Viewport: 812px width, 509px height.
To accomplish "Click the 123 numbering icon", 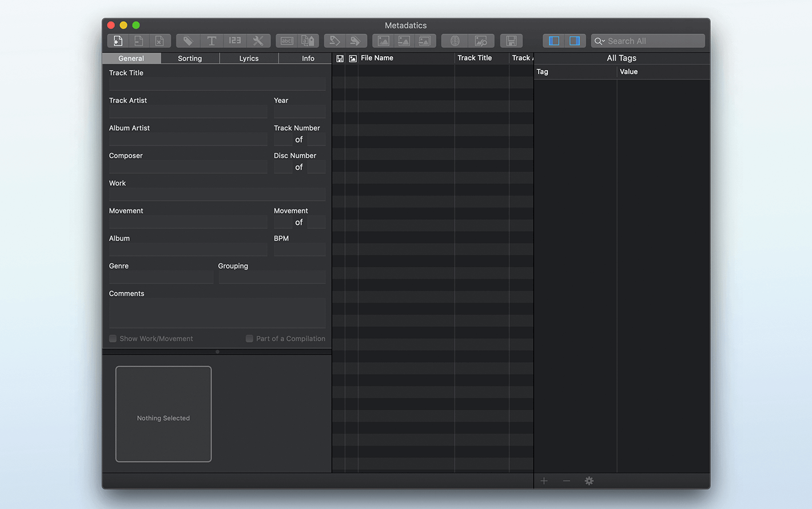I will pos(235,41).
